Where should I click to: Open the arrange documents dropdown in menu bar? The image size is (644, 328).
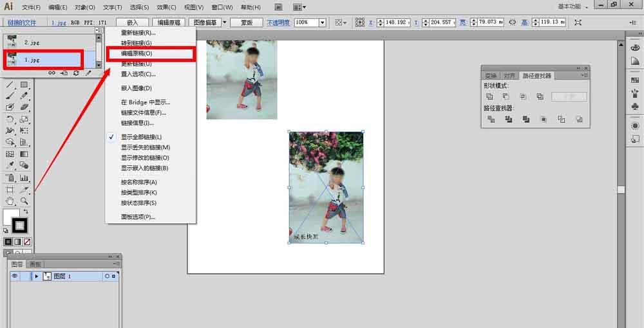coord(299,7)
